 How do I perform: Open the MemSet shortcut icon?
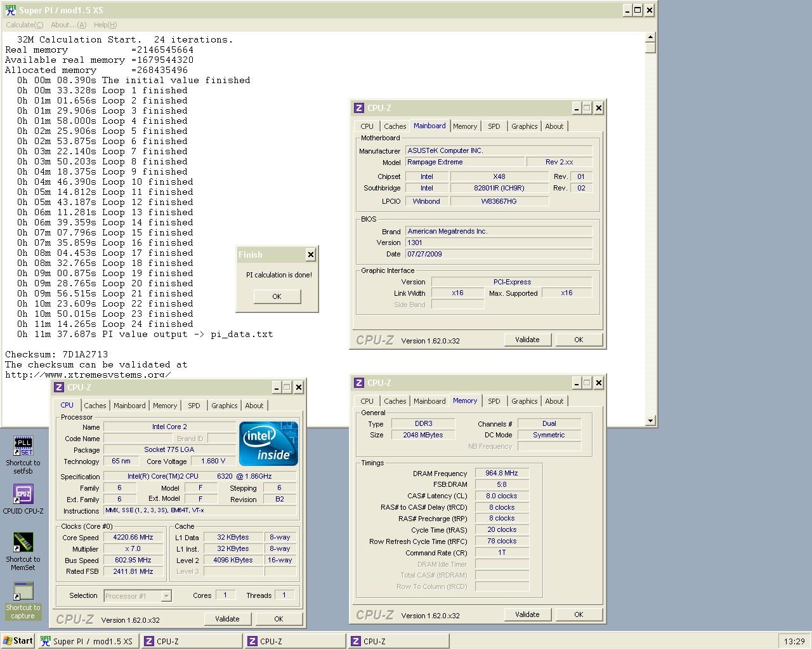23,543
